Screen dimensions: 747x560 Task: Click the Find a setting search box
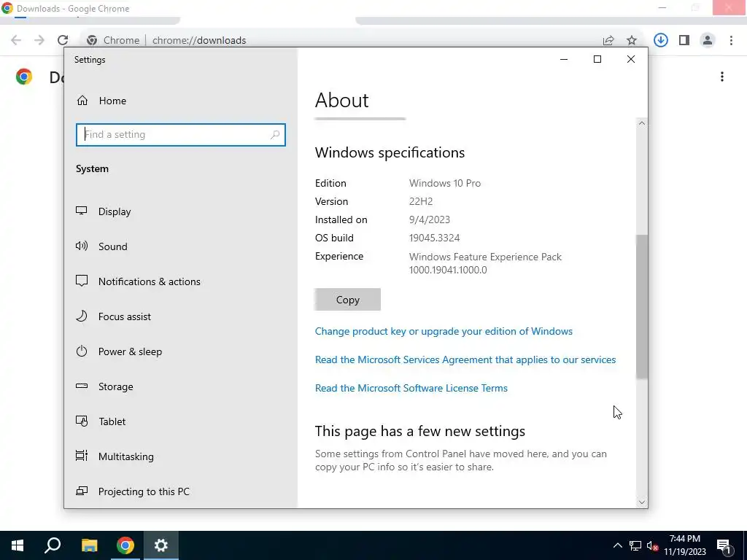[181, 135]
